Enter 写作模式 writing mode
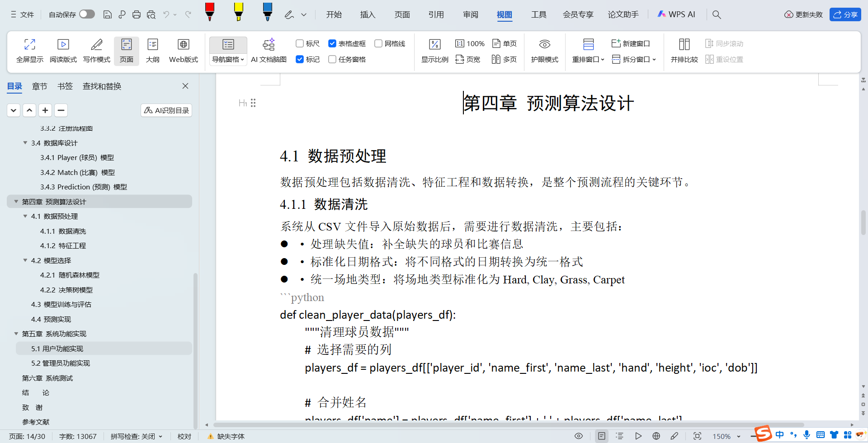The image size is (868, 443). click(x=97, y=51)
